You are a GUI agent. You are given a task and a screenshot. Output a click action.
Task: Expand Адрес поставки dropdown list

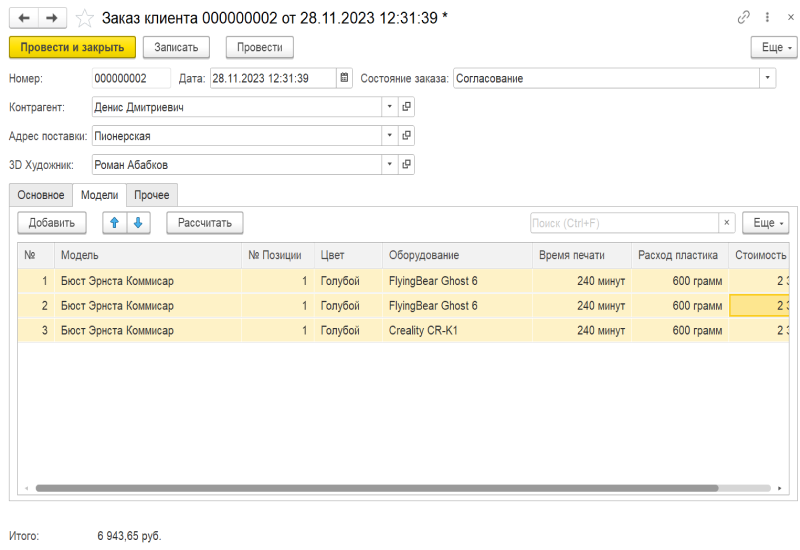[x=390, y=136]
